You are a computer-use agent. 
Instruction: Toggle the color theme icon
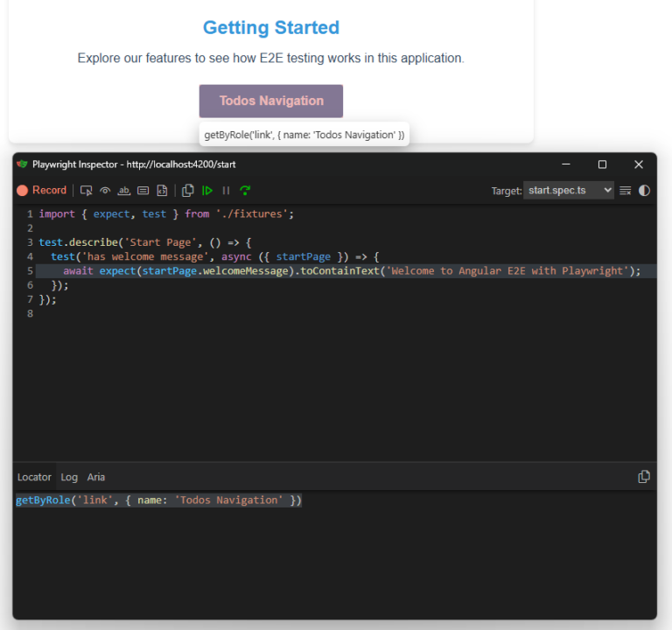(644, 191)
